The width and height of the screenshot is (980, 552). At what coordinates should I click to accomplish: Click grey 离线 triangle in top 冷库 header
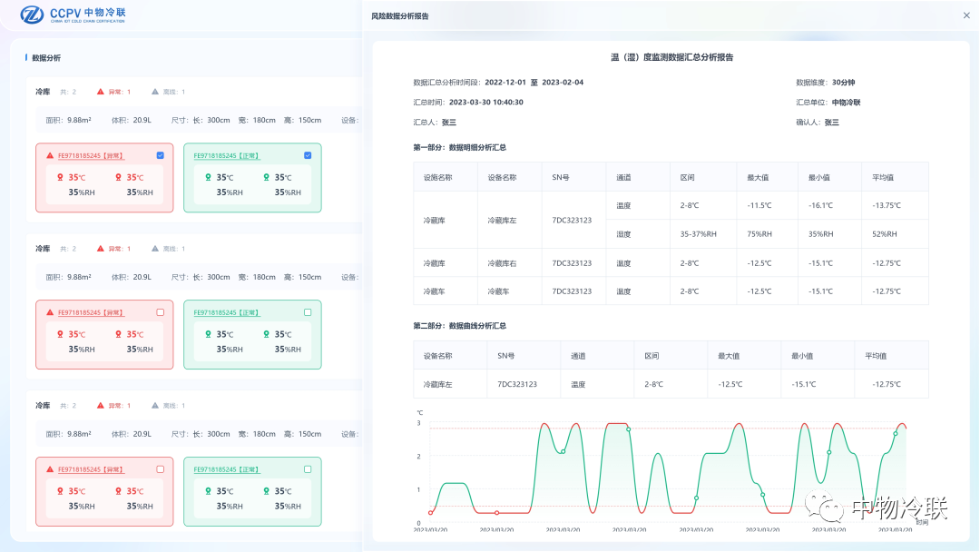pyautogui.click(x=155, y=92)
